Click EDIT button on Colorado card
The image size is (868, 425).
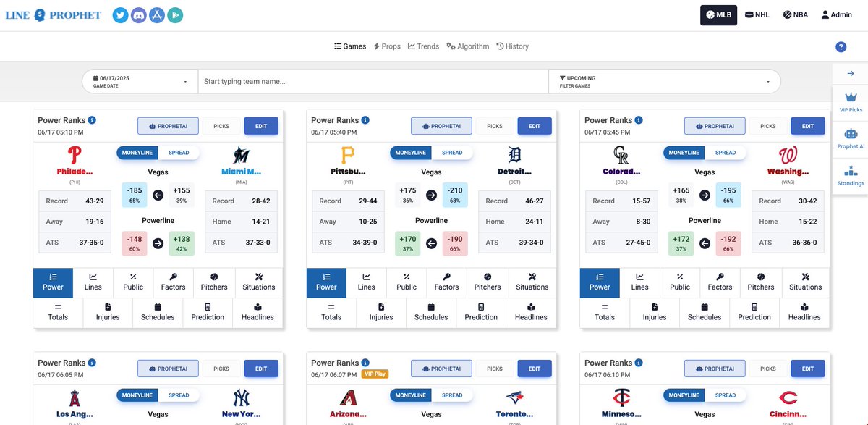coord(808,126)
